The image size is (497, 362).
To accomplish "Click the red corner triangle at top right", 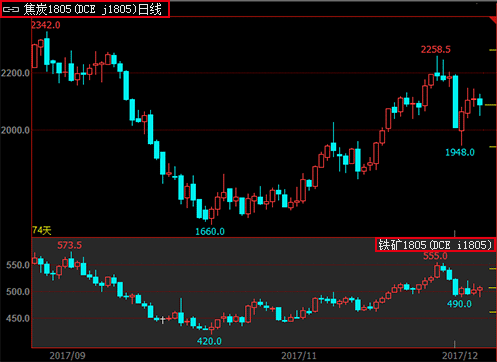I will (494, 20).
